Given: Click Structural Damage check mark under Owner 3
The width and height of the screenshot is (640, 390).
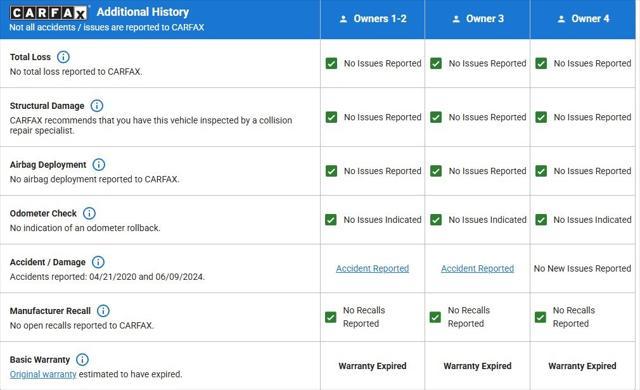Looking at the screenshot, I should coord(436,117).
